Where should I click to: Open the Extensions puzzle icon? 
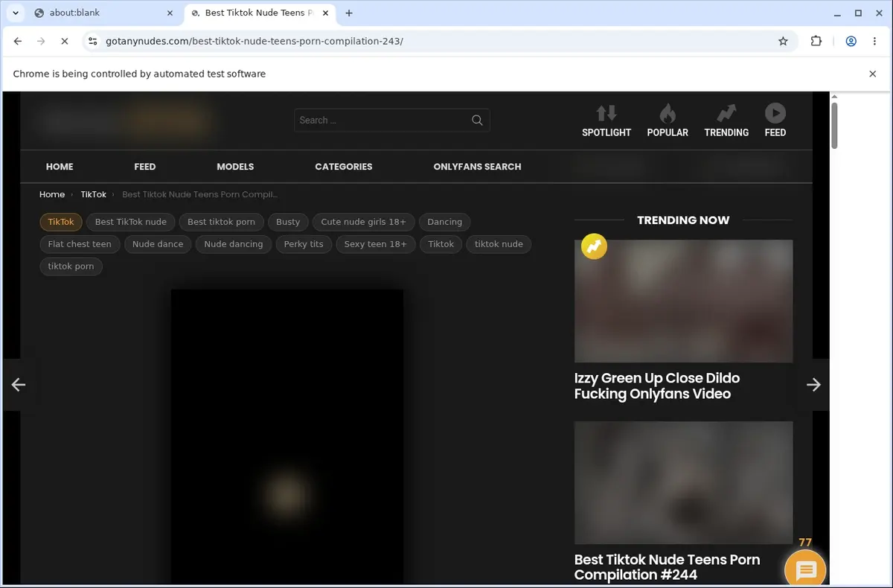click(x=816, y=42)
